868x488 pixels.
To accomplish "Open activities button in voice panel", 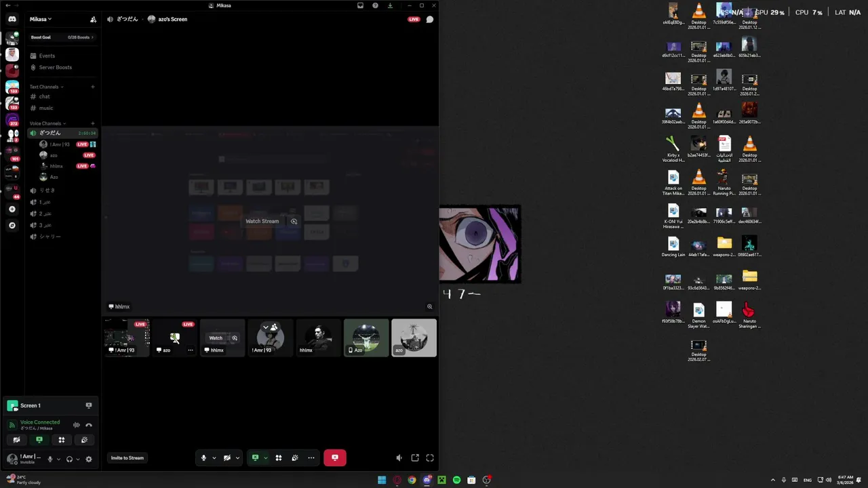I will (x=62, y=440).
